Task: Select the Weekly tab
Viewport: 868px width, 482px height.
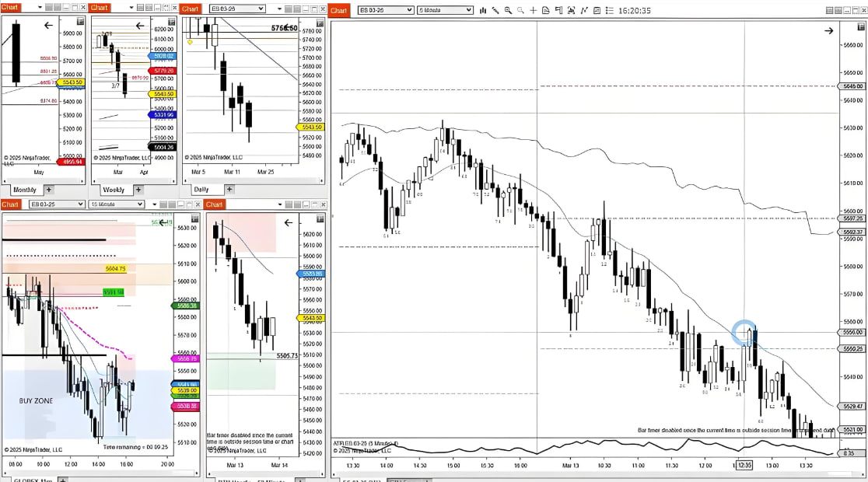Action: pyautogui.click(x=114, y=190)
